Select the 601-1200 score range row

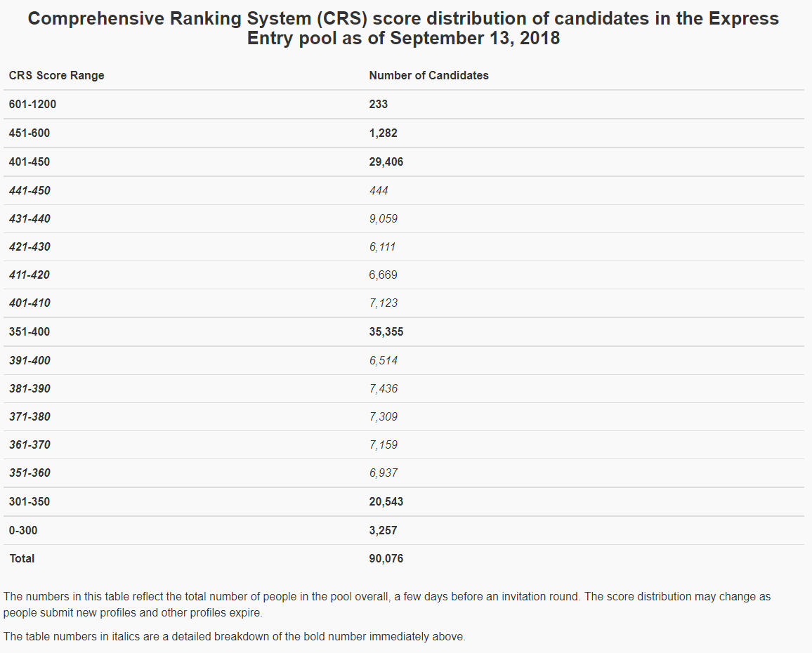[32, 104]
